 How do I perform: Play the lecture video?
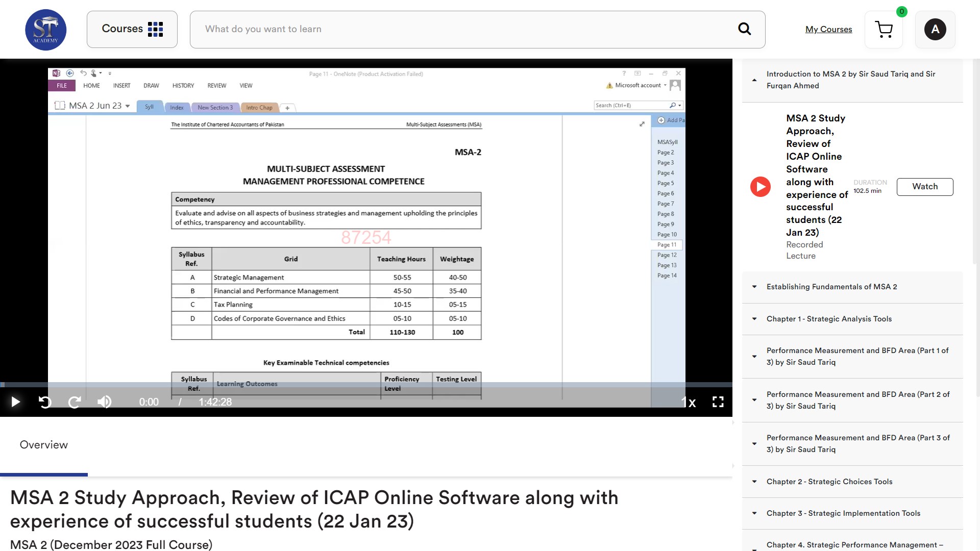pos(15,402)
